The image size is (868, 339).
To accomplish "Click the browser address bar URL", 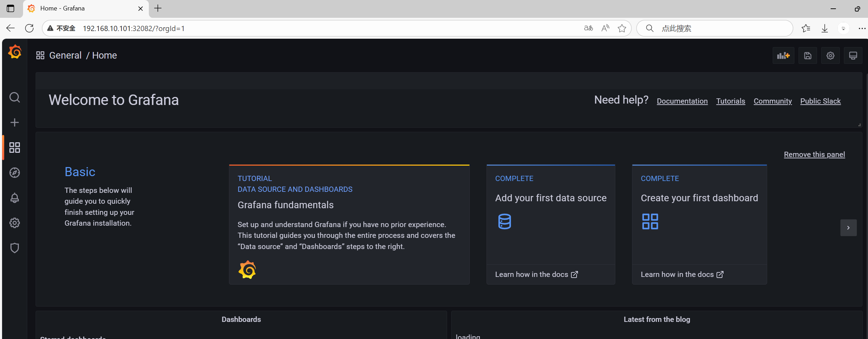I will [x=134, y=28].
